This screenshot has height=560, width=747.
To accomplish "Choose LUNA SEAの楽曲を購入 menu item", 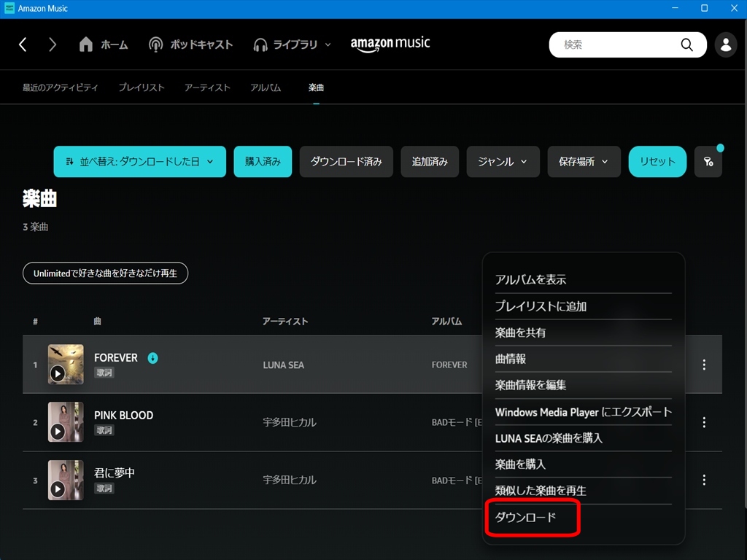I will (x=583, y=438).
